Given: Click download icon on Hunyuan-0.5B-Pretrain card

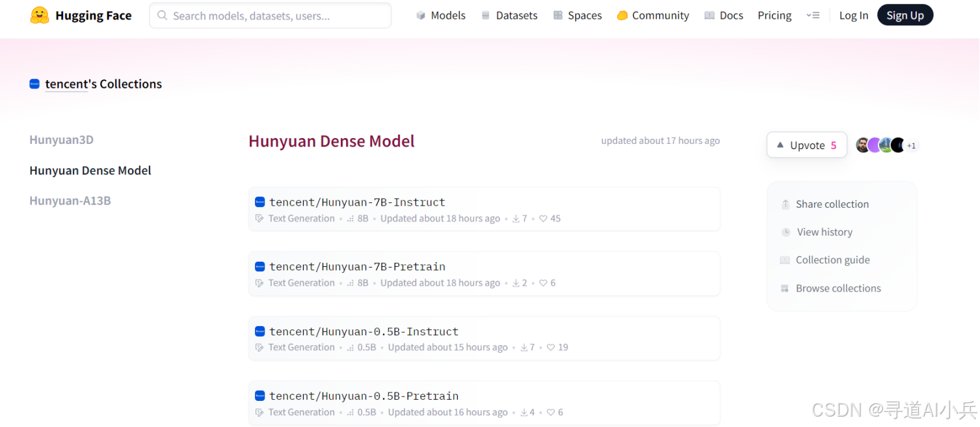Looking at the screenshot, I should pyautogui.click(x=523, y=412).
